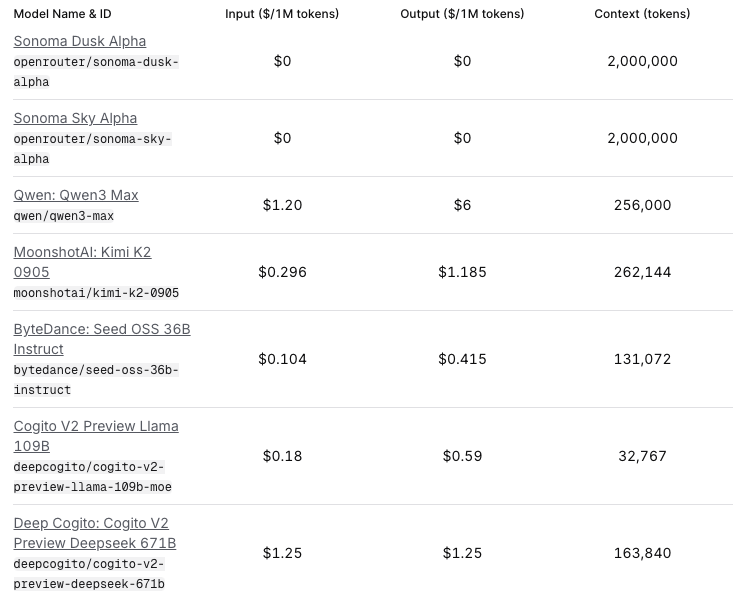
Task: Open the Sonoma Dusk Alpha model link
Action: click(x=80, y=41)
